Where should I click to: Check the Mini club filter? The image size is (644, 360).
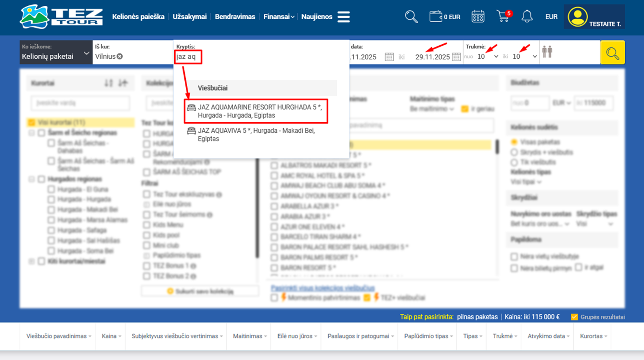(146, 245)
